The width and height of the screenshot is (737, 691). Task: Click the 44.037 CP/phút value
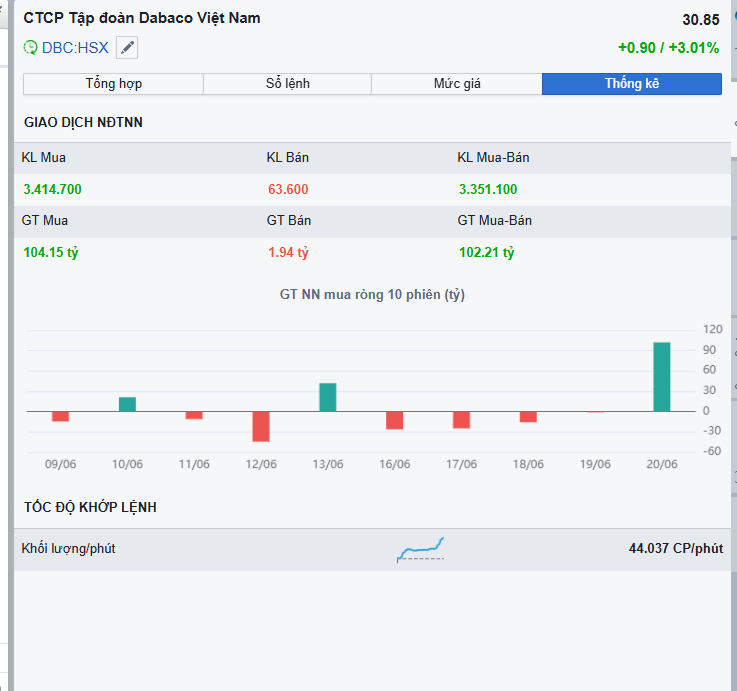(676, 549)
